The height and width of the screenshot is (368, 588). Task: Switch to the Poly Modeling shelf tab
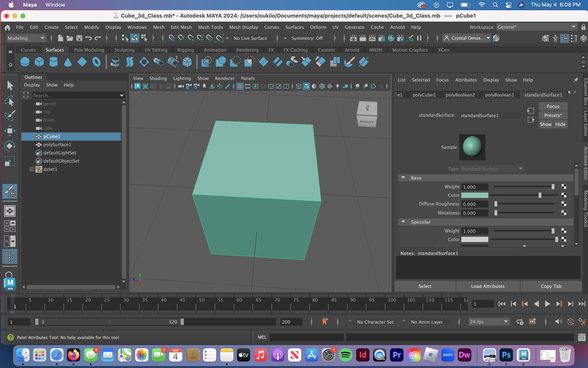[89, 50]
